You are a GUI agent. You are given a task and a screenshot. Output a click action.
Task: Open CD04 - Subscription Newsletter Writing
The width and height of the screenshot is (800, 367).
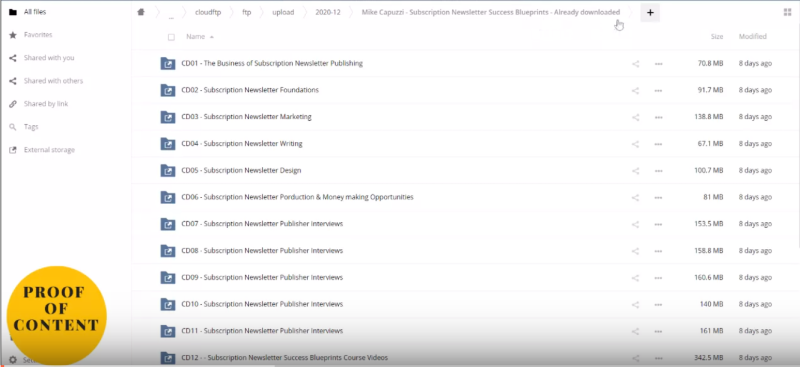pyautogui.click(x=242, y=143)
